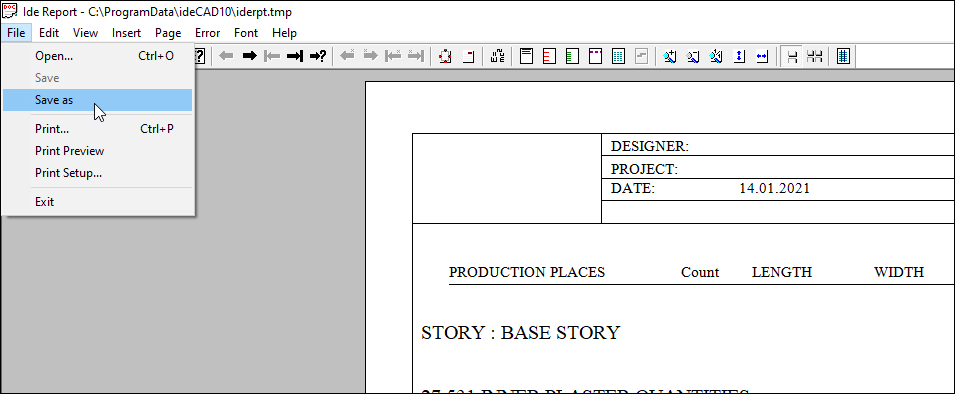Click the font size icon with letters
The width and height of the screenshot is (955, 394).
498,57
